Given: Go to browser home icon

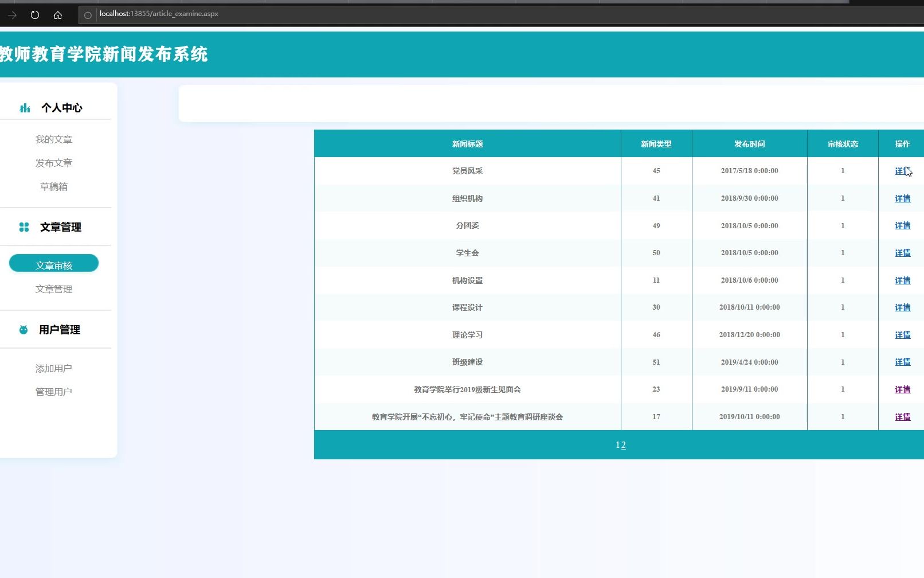Looking at the screenshot, I should coord(58,15).
